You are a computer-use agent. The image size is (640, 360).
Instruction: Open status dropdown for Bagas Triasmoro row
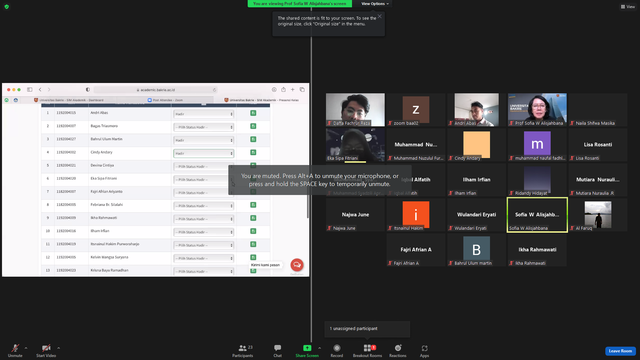pyautogui.click(x=203, y=127)
